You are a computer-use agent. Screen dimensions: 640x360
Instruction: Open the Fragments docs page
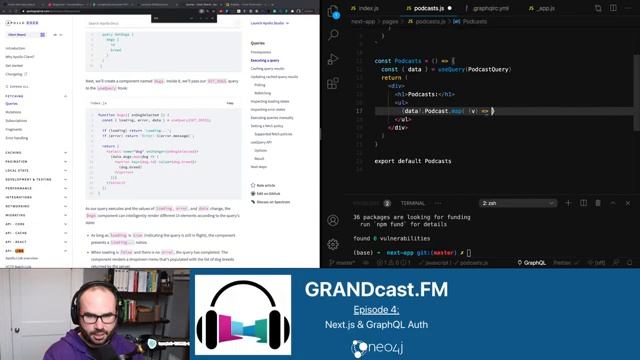[13, 129]
